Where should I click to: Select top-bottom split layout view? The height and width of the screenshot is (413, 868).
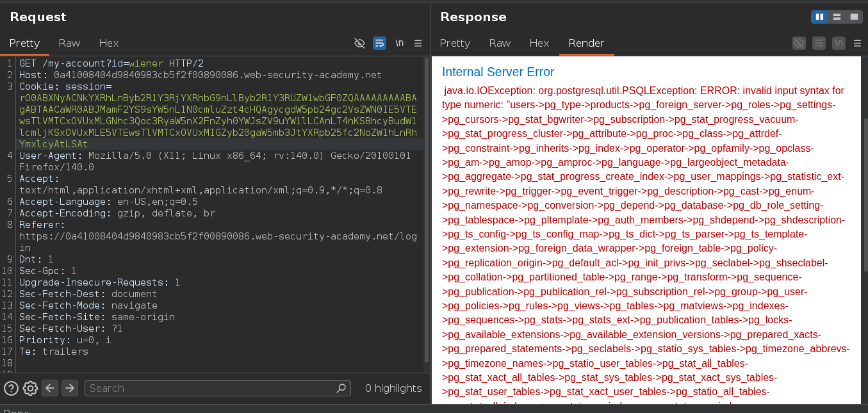[837, 17]
